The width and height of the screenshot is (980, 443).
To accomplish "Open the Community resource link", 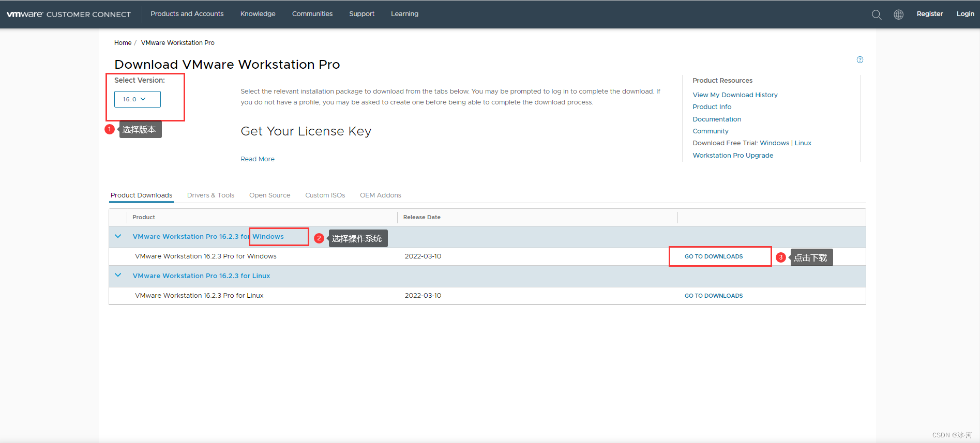I will click(711, 131).
